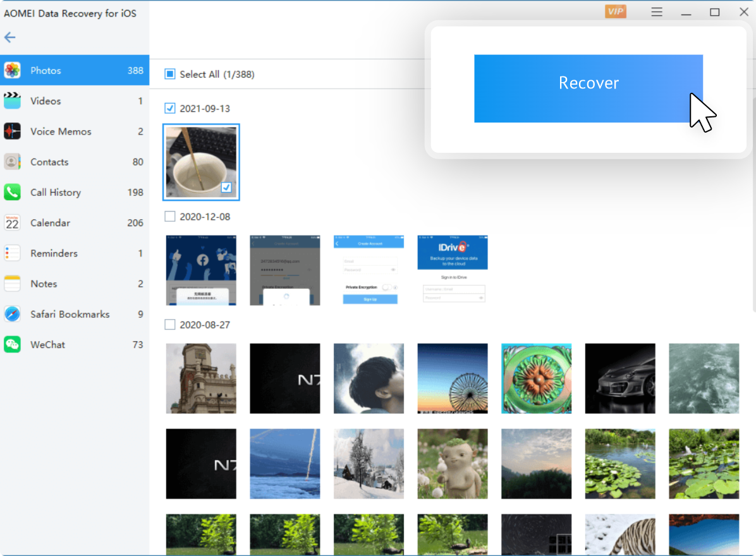Uncheck the 2021-09-13 date checkbox
This screenshot has height=556, width=756.
[x=169, y=108]
